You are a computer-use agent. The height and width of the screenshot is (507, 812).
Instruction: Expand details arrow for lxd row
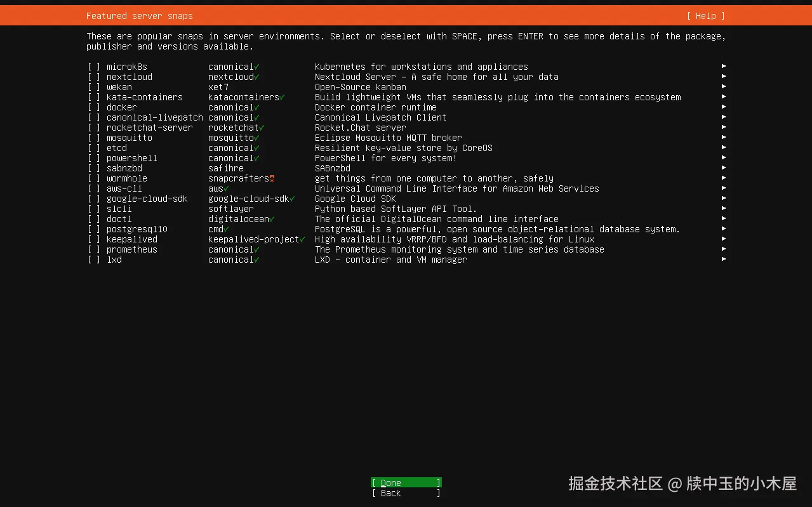724,259
